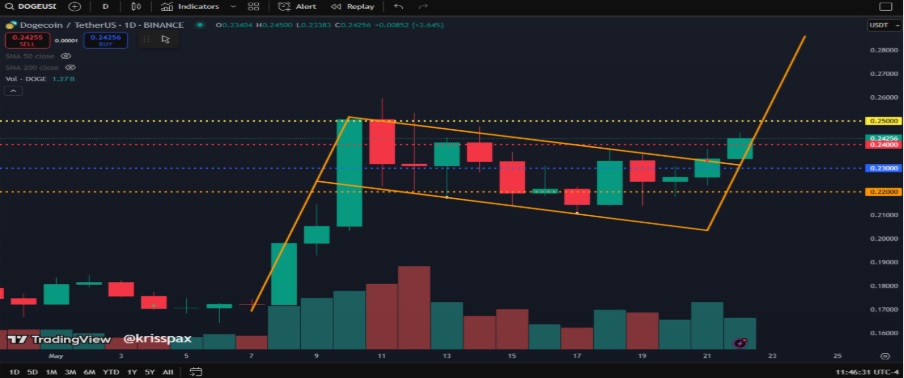Select the 6M date range
This screenshot has width=904, height=378.
point(89,372)
